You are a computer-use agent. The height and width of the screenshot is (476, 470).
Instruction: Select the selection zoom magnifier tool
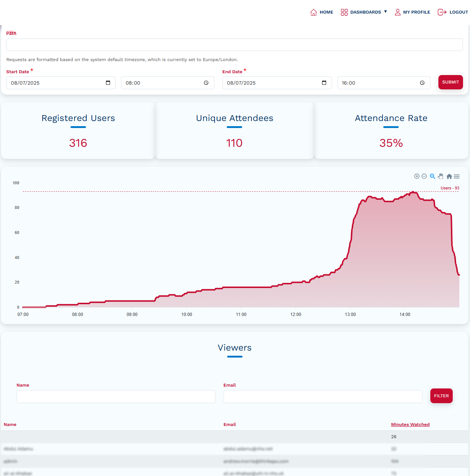click(x=433, y=177)
